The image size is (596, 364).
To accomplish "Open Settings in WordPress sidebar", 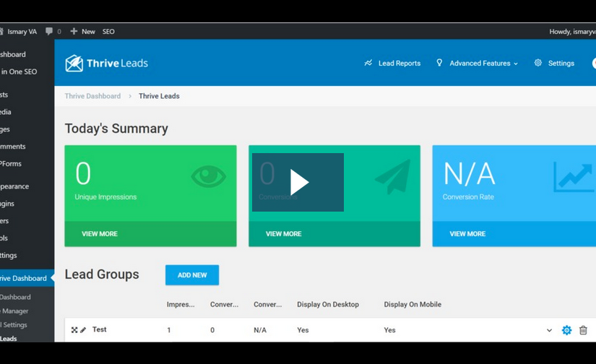I will tap(9, 256).
